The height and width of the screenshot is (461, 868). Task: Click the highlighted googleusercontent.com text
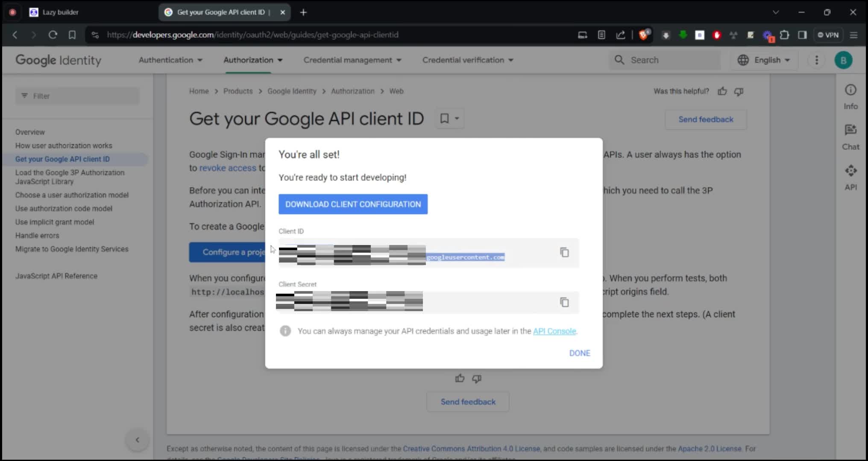click(x=465, y=257)
